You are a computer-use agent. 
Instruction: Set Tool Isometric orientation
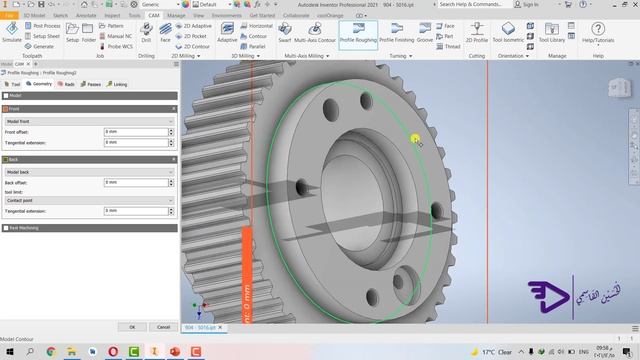pos(508,32)
